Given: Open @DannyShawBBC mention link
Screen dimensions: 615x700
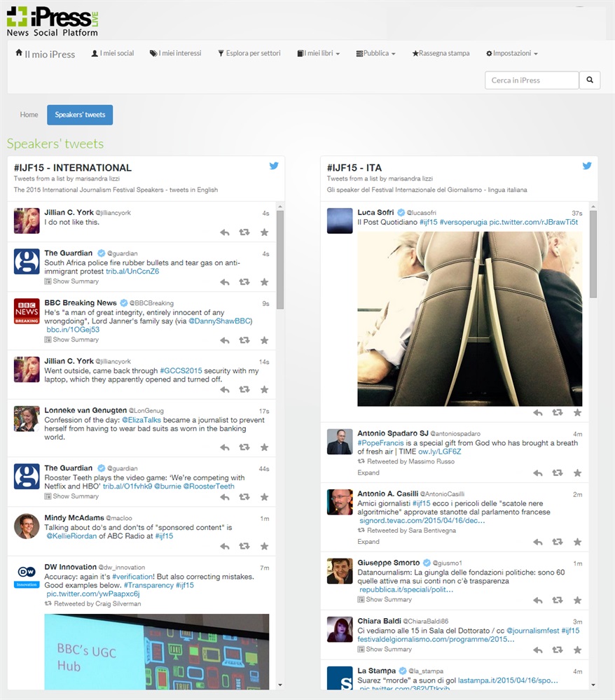Looking at the screenshot, I should 220,321.
